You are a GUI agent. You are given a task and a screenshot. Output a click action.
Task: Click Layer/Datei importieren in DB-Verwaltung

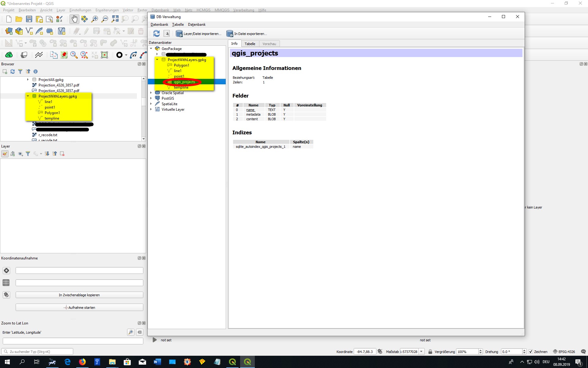point(198,33)
